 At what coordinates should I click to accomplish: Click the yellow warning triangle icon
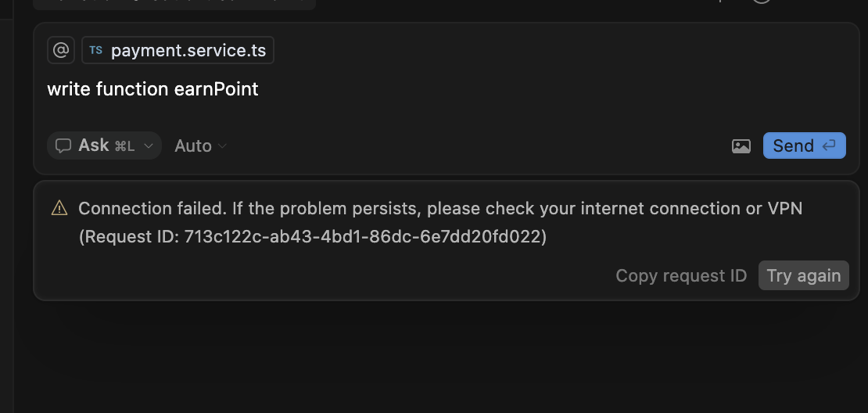tap(59, 208)
